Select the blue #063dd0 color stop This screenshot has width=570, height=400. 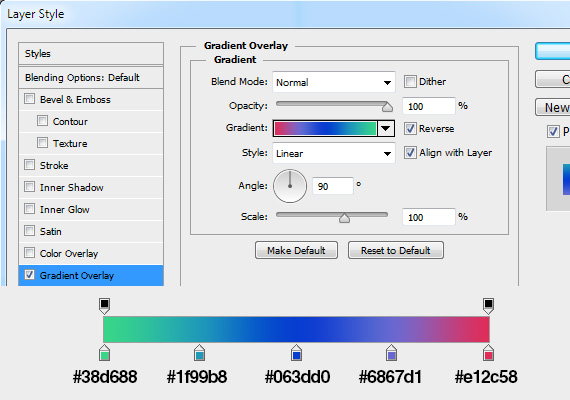point(296,353)
